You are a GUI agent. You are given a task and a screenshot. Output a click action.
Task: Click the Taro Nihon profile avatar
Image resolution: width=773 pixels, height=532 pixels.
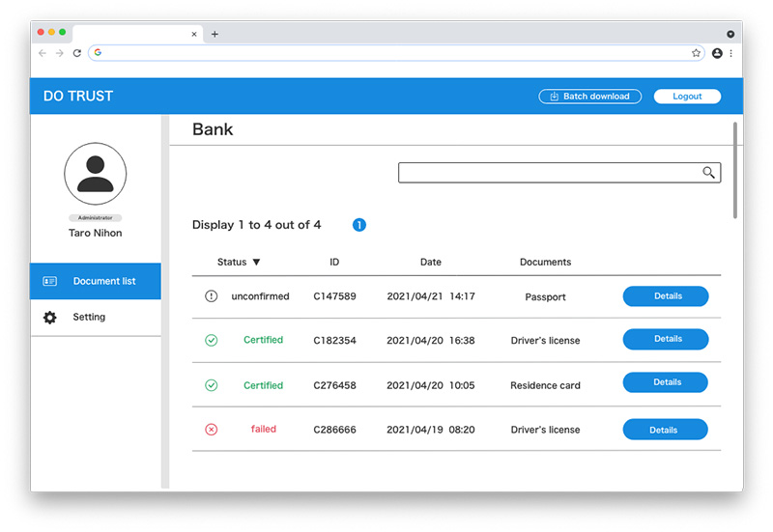(95, 174)
